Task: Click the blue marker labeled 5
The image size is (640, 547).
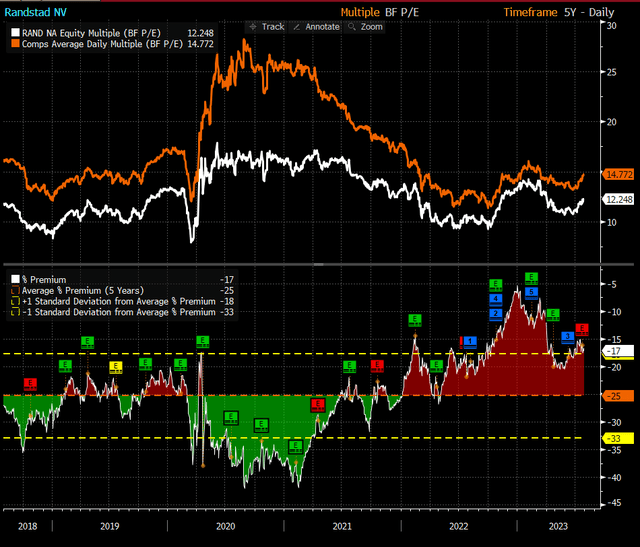Action: point(531,291)
